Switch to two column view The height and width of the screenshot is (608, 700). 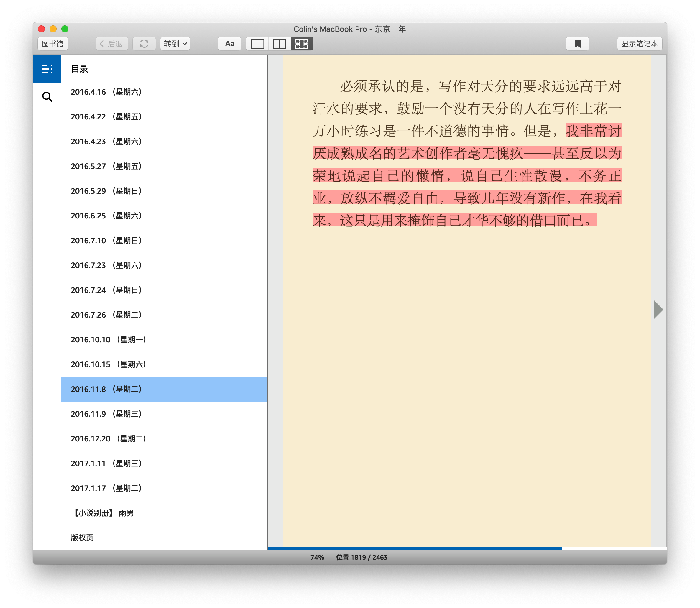279,44
